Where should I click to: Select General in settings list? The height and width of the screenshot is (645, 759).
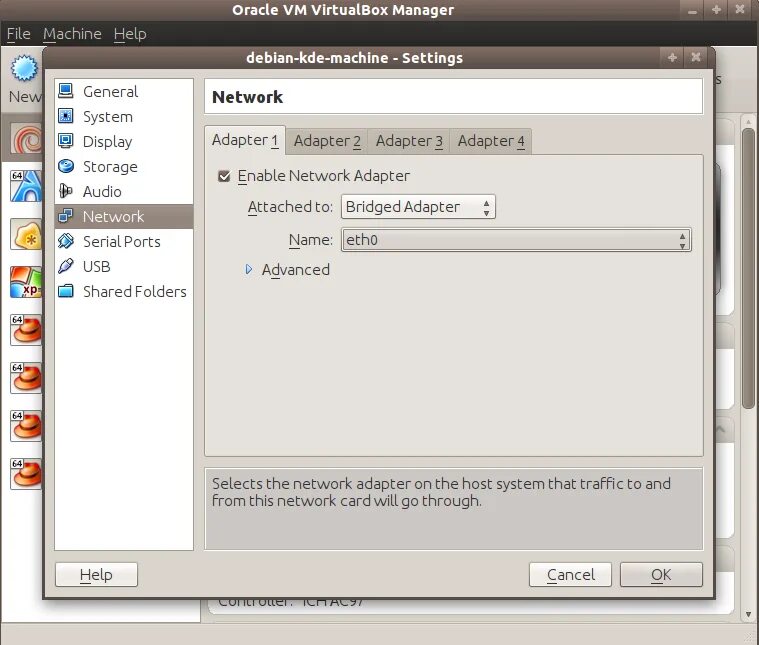pyautogui.click(x=124, y=92)
